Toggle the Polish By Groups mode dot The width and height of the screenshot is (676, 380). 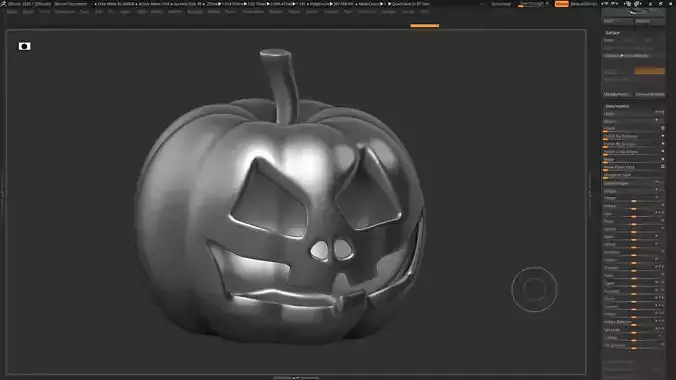coord(663,144)
